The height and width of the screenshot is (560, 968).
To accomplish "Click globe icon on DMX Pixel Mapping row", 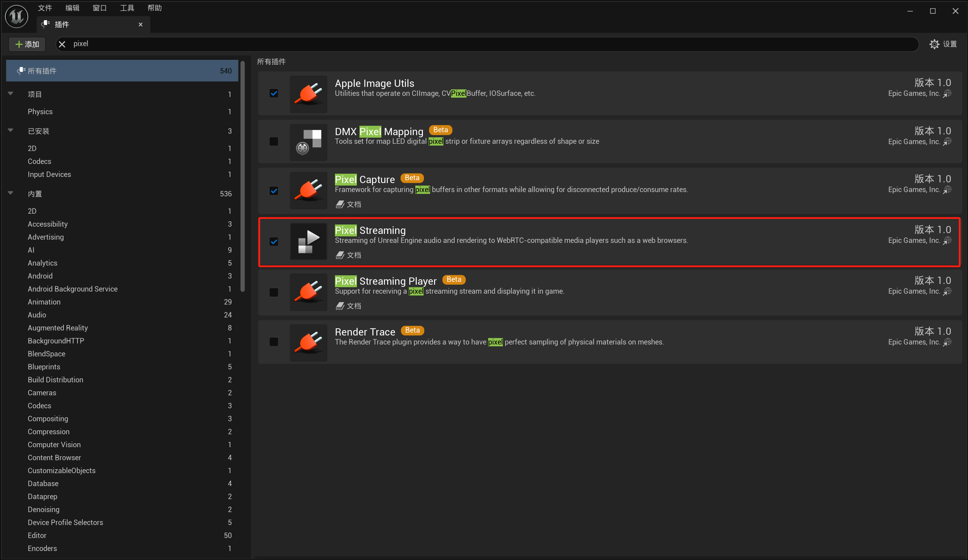I will click(947, 142).
